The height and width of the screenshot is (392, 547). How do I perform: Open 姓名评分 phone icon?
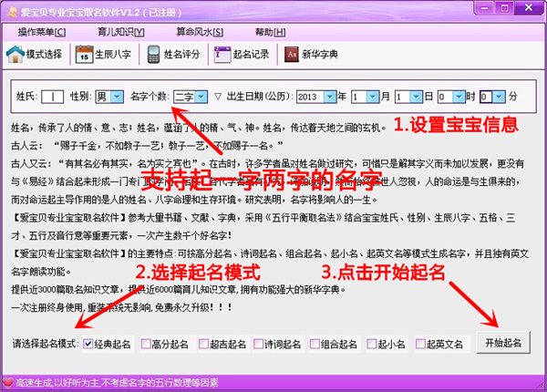153,55
